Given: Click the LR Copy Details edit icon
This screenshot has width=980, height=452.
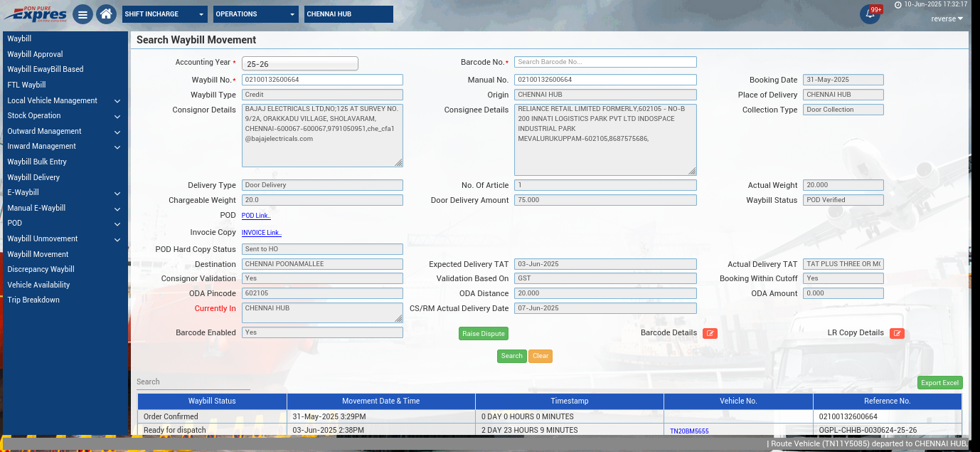Looking at the screenshot, I should pos(897,333).
